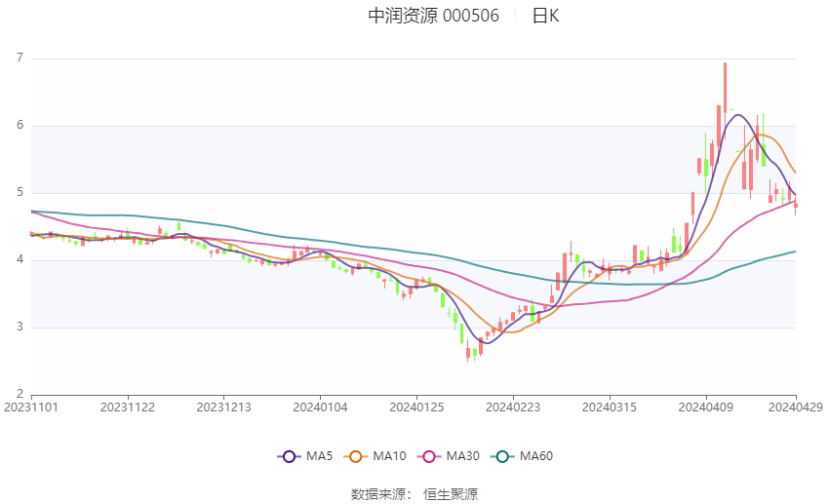
Task: Toggle the MA60 legend series
Action: coord(522,456)
